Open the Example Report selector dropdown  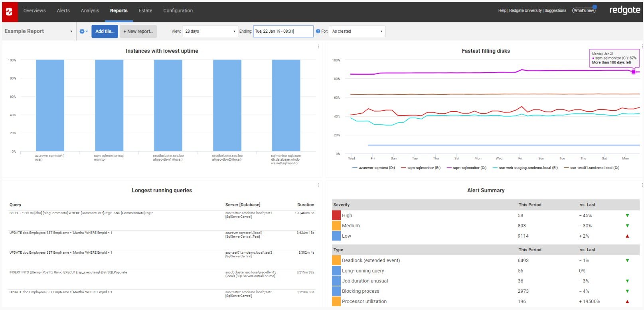pyautogui.click(x=38, y=31)
